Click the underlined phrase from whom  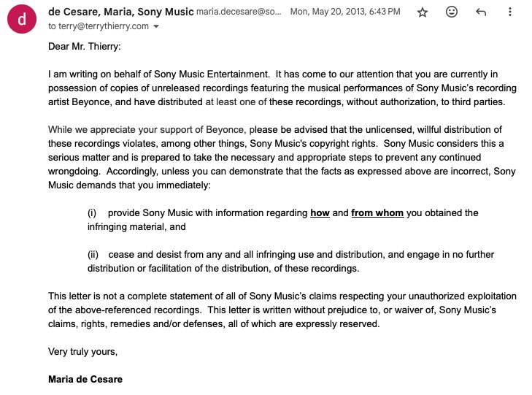(377, 213)
